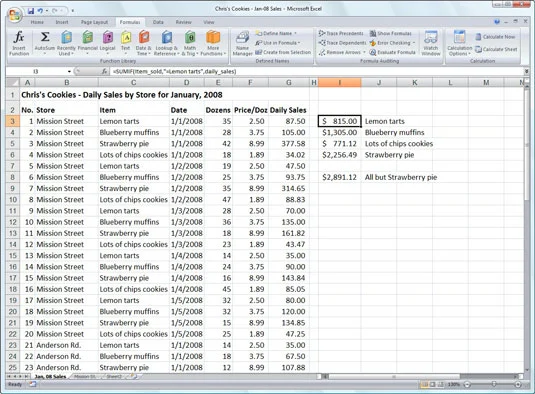Open the Text functions list
This screenshot has height=394, width=535.
[x=126, y=43]
